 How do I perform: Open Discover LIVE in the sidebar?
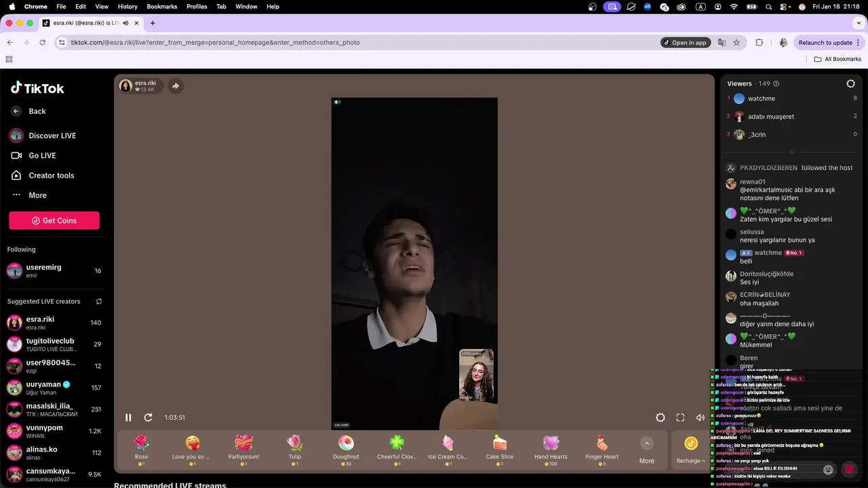(x=43, y=136)
